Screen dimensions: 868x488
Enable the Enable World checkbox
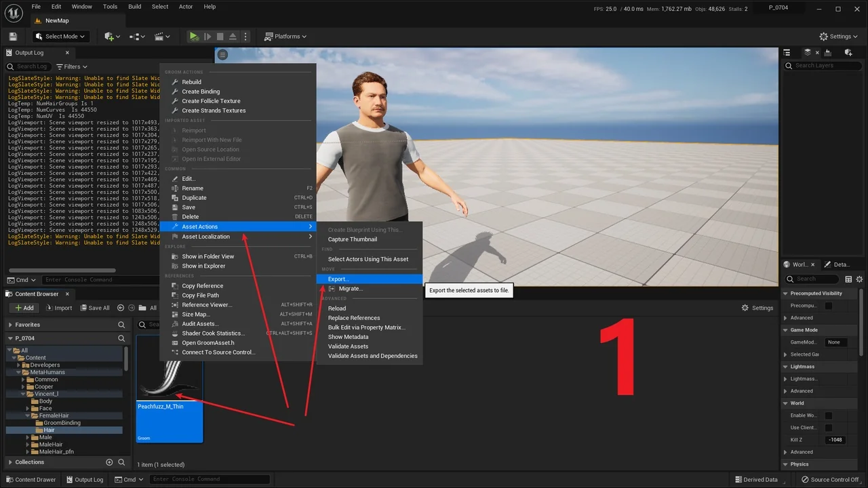coord(828,415)
